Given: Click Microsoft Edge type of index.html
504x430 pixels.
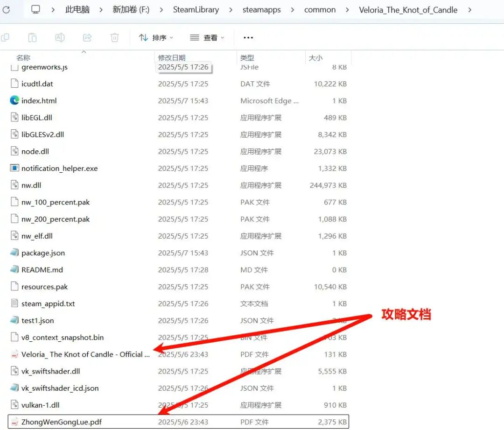Looking at the screenshot, I should coord(269,101).
